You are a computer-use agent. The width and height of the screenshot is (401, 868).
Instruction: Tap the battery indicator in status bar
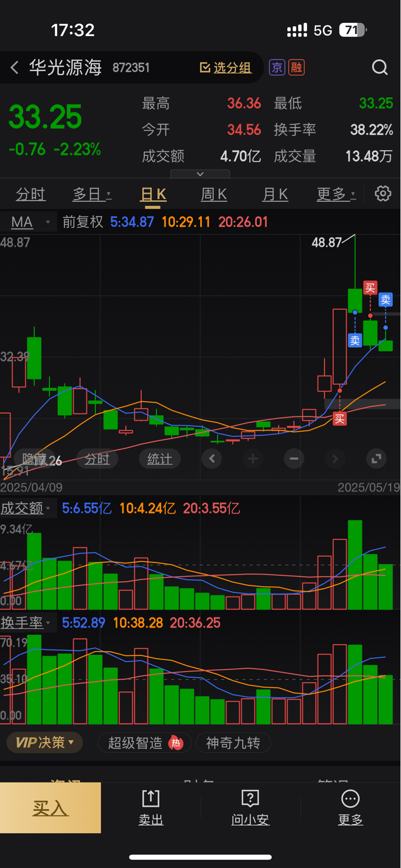[353, 30]
